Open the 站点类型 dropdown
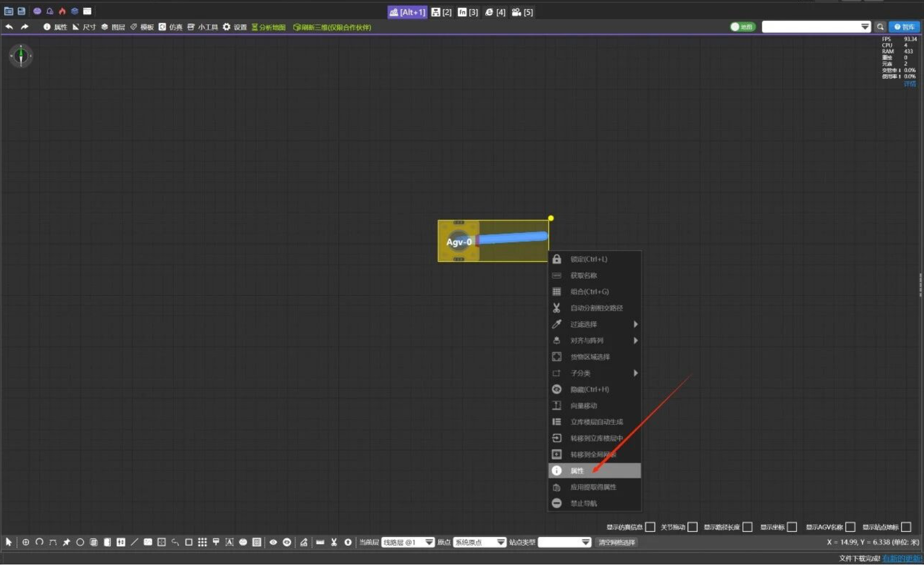The width and height of the screenshot is (924, 565). point(564,542)
